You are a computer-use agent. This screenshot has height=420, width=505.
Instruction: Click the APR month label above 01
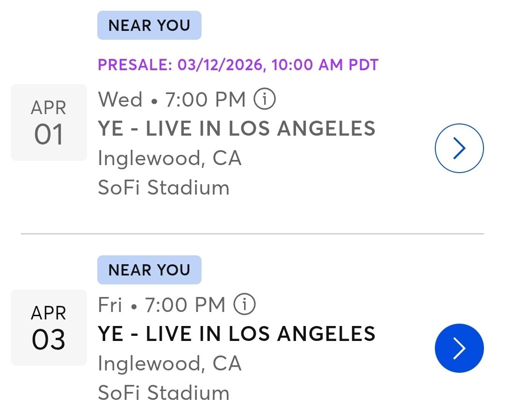[49, 108]
